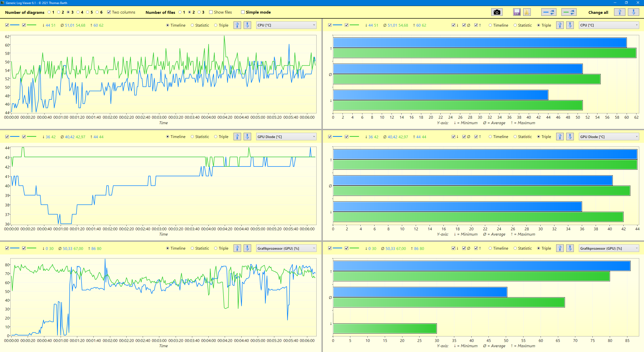Screen dimensions: 644x352
Task: Click the camera screenshot icon
Action: (x=497, y=12)
